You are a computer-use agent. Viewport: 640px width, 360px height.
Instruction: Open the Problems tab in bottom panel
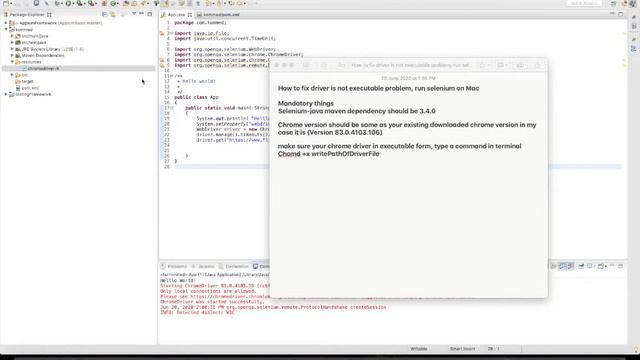pyautogui.click(x=173, y=267)
